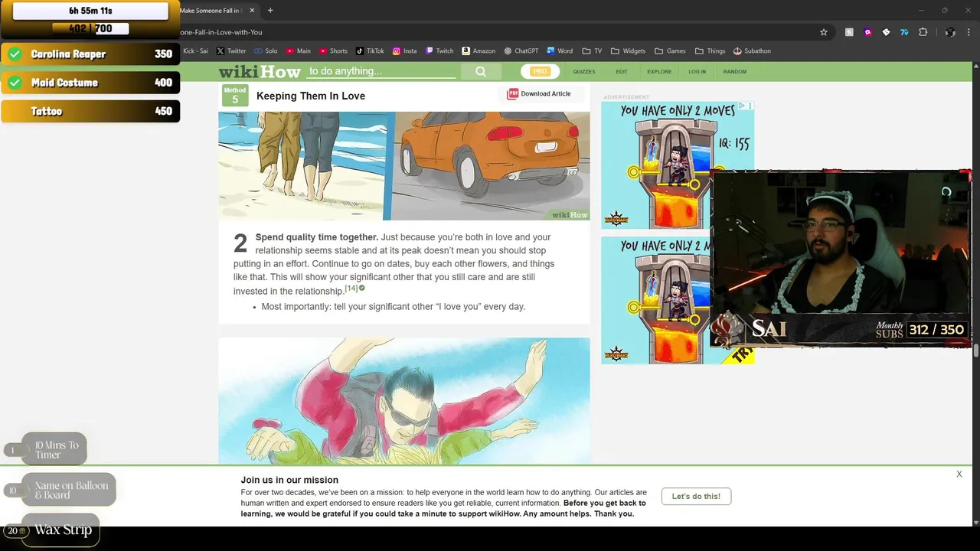
Task: Click the beach and orange car illustration
Action: [404, 166]
